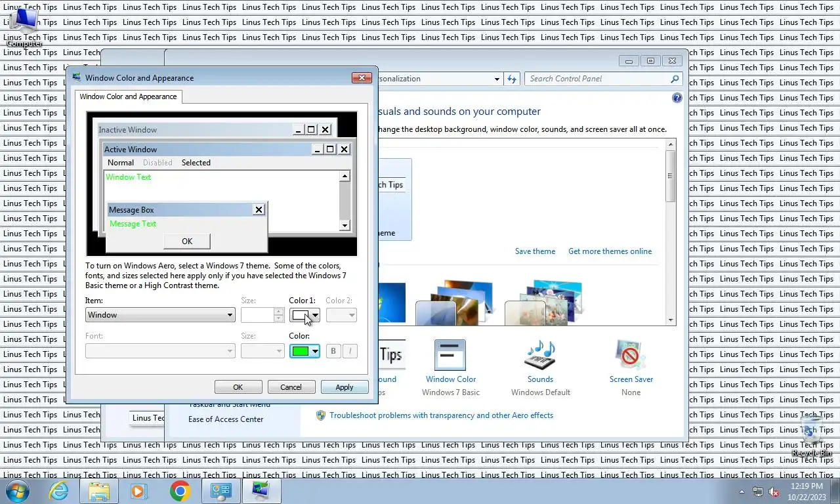Toggle the Bold font button
Image resolution: width=840 pixels, height=504 pixels.
(x=333, y=351)
